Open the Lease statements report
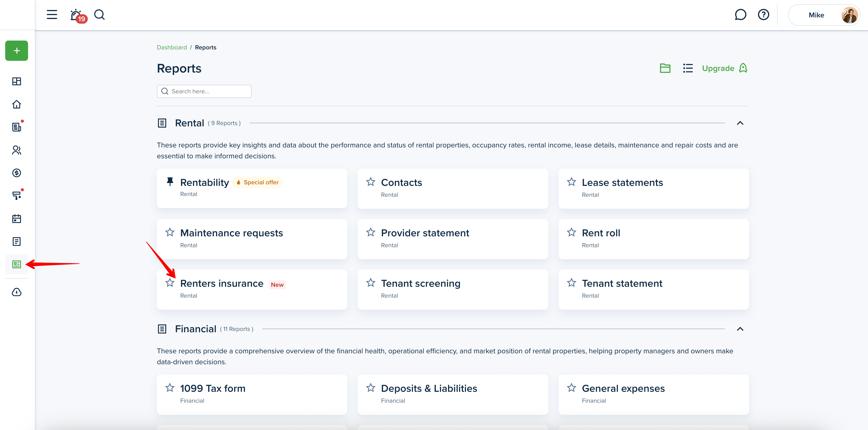Screen dimensions: 868x430 click(x=622, y=183)
